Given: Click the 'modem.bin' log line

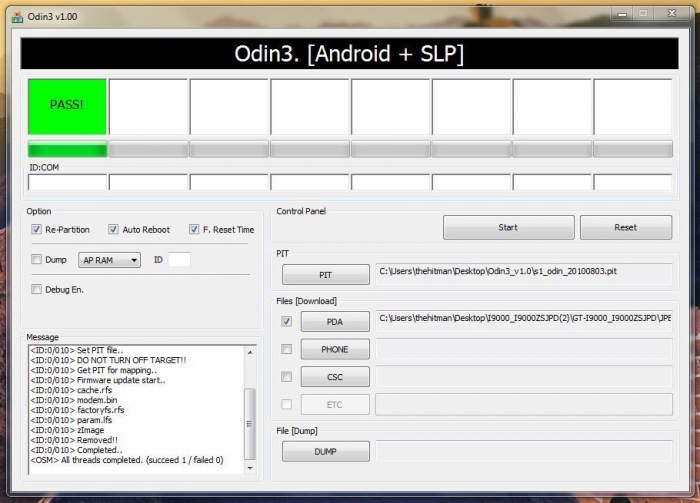Looking at the screenshot, I should (x=74, y=400).
